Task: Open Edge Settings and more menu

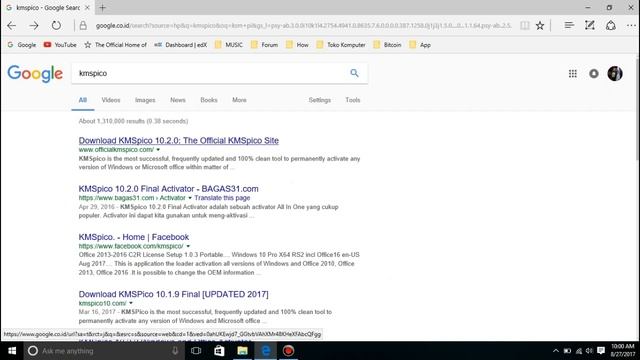Action: (631, 26)
